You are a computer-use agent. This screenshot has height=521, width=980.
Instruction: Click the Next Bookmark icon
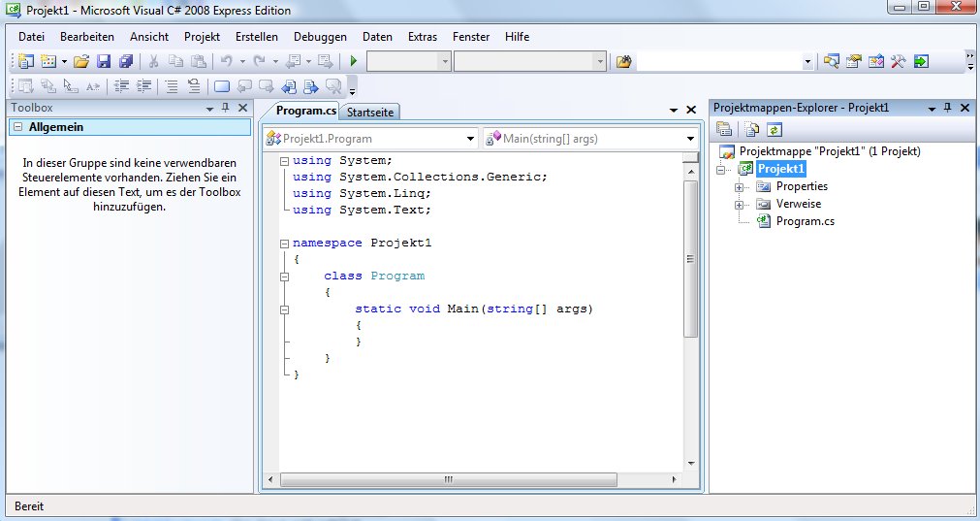267,86
